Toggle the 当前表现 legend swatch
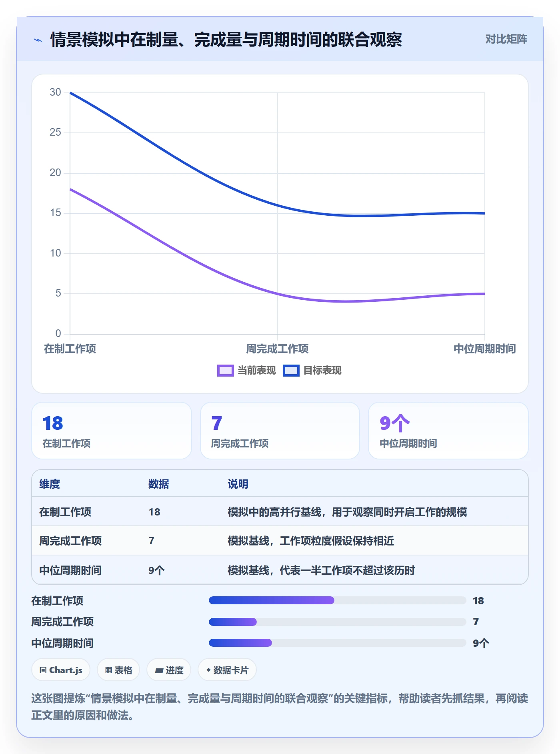This screenshot has width=560, height=754. point(225,371)
